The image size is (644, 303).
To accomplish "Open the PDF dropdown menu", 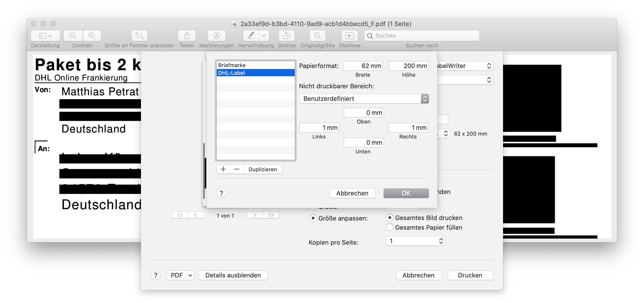I will (x=181, y=275).
